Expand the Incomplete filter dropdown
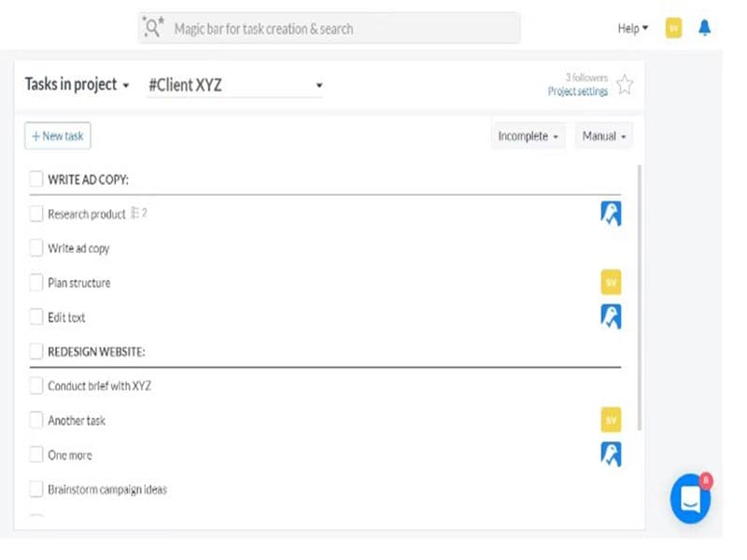Screen dimensions: 747x560 point(528,136)
